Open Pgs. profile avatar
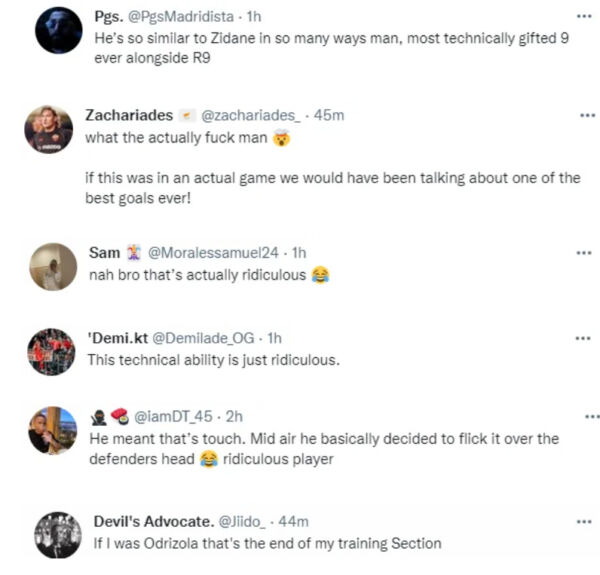The width and height of the screenshot is (600, 575). tap(58, 30)
